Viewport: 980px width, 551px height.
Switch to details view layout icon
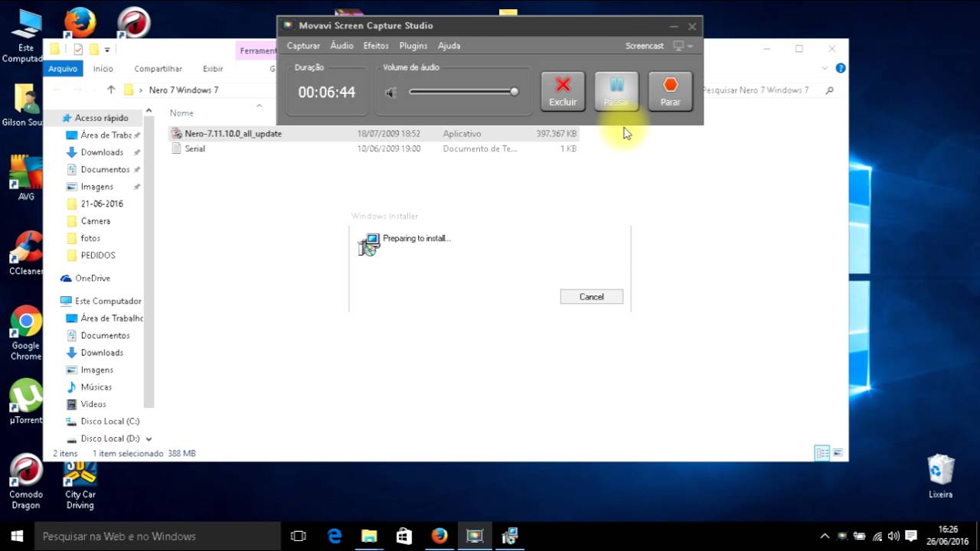[822, 453]
